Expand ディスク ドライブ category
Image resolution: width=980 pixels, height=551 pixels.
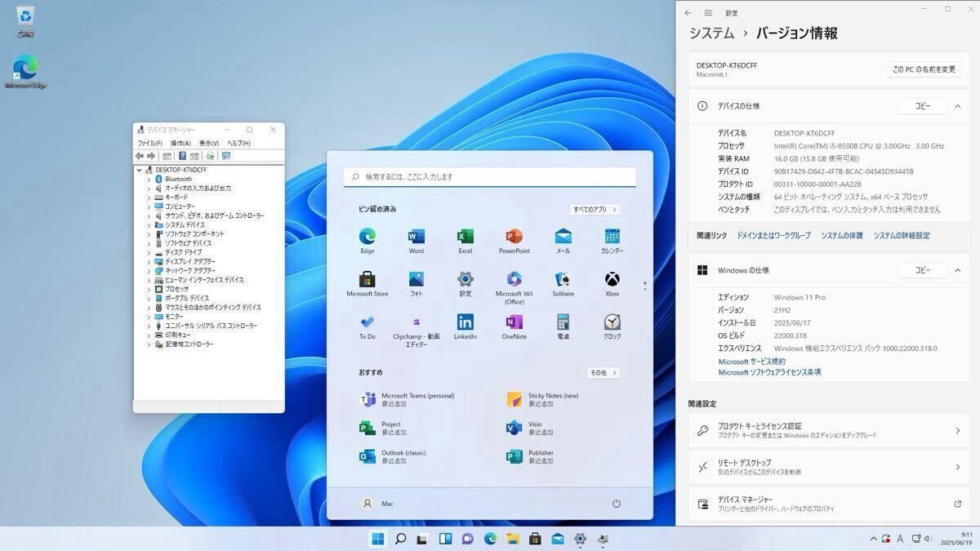pyautogui.click(x=149, y=252)
